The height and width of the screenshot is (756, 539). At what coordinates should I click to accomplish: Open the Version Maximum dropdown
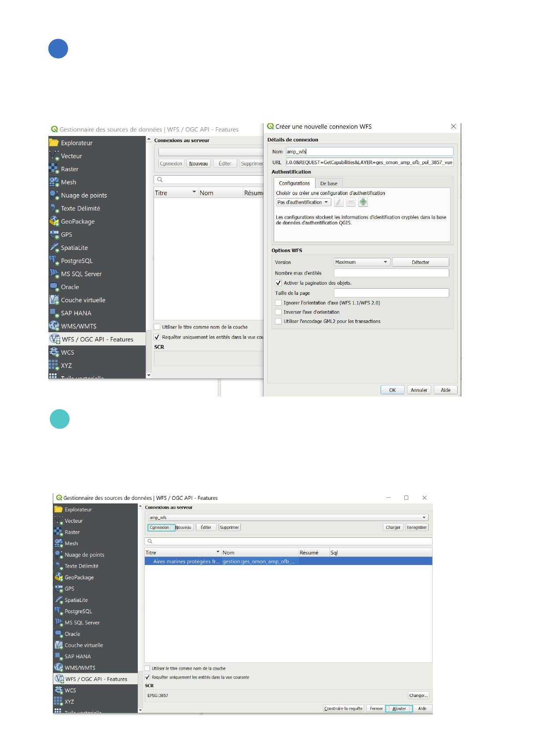click(x=362, y=262)
